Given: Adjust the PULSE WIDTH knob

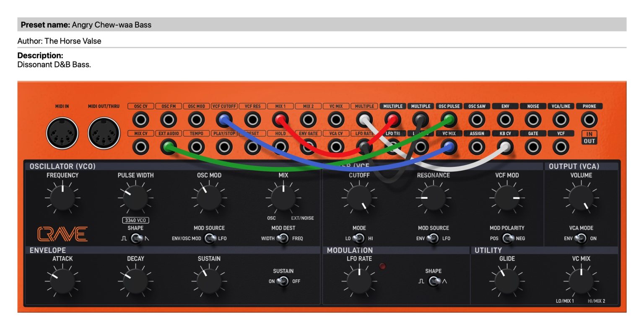Looking at the screenshot, I should pyautogui.click(x=135, y=197).
